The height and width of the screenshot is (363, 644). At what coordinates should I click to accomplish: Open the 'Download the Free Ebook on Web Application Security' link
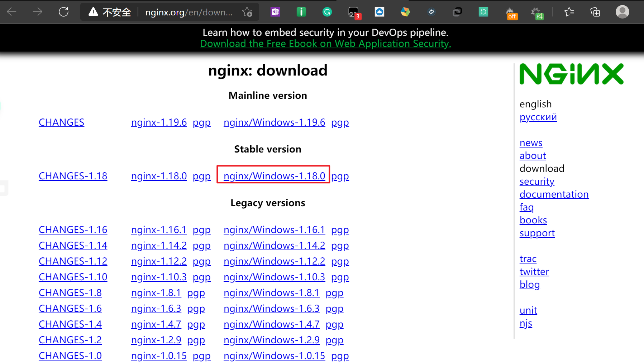[325, 44]
